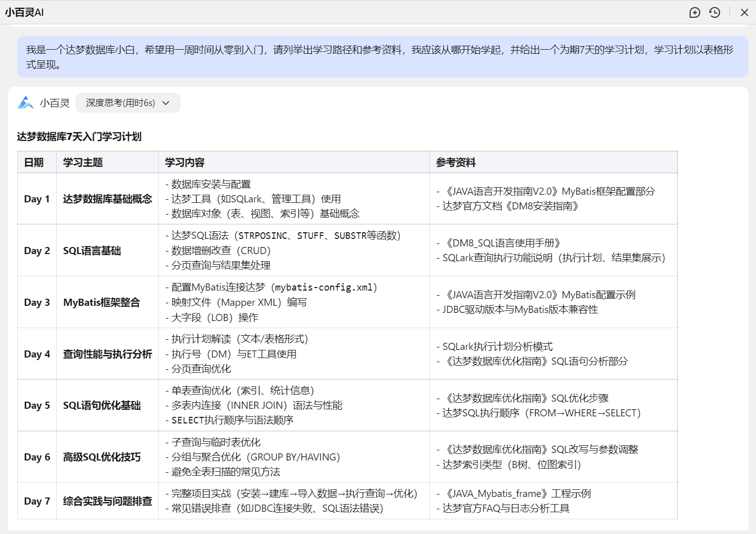This screenshot has width=756, height=534.
Task: Close the 小百灵AI window
Action: pos(745,12)
